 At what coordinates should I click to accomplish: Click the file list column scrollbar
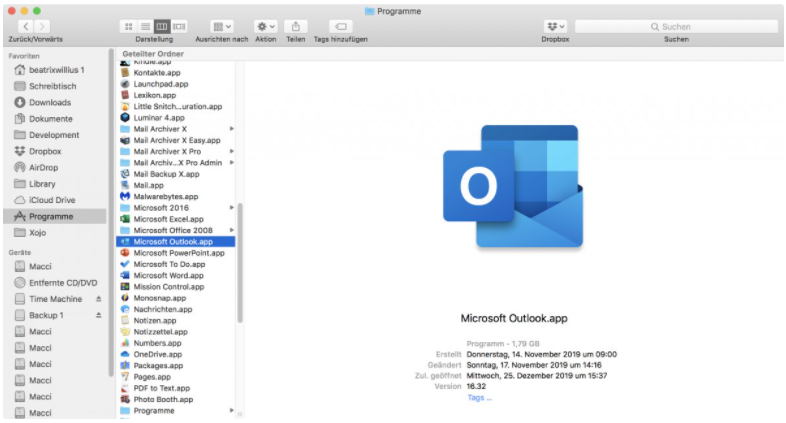[x=240, y=263]
